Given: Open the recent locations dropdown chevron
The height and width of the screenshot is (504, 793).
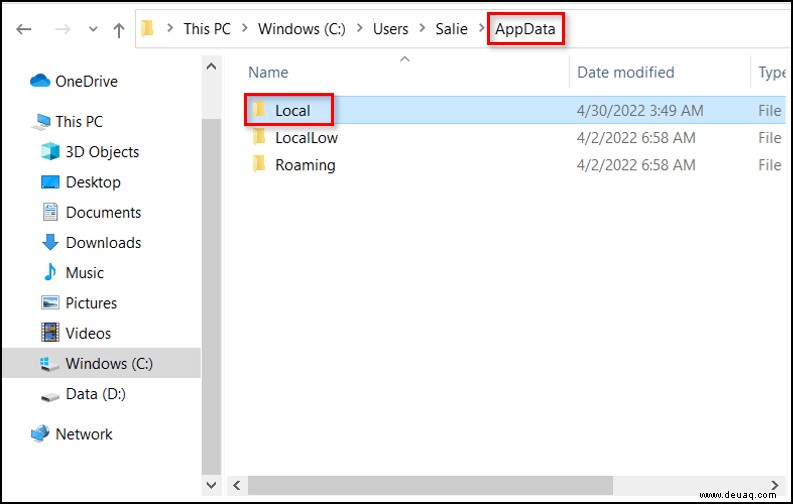Looking at the screenshot, I should (93, 29).
